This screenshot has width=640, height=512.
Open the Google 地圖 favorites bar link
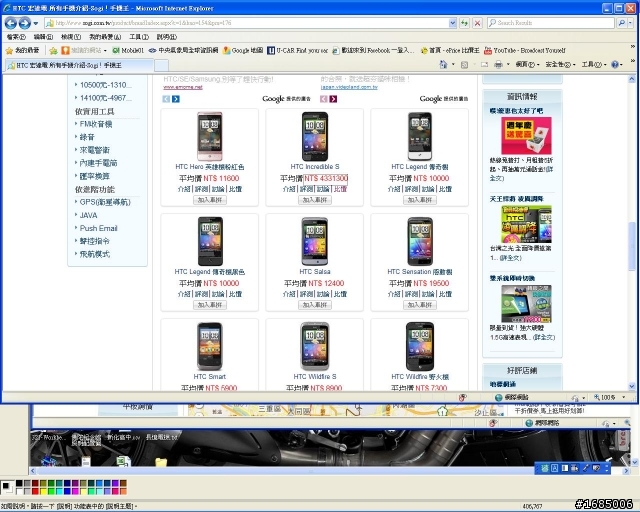(x=243, y=50)
